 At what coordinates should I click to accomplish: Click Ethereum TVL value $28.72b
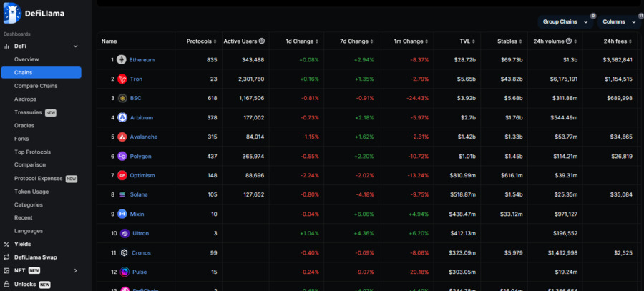click(465, 60)
